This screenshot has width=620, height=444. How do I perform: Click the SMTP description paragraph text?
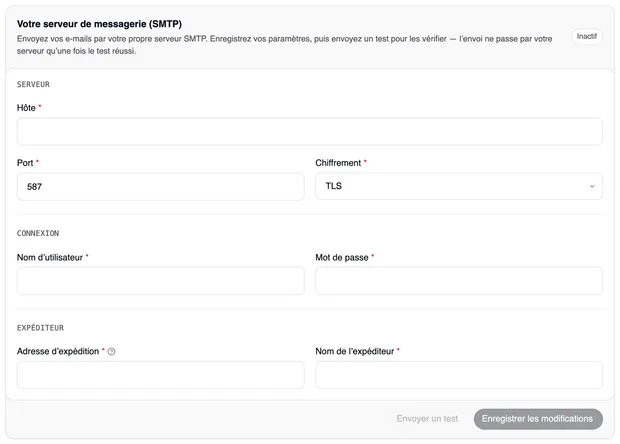(285, 45)
